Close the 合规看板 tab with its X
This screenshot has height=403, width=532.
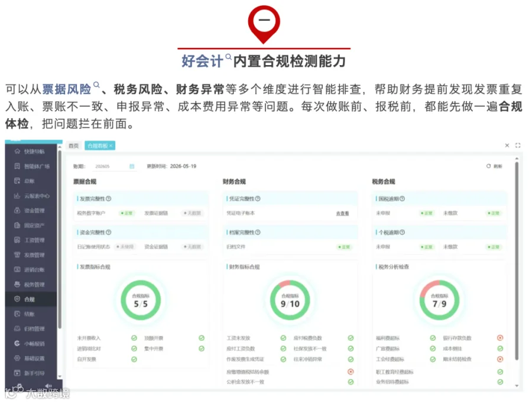pos(111,146)
